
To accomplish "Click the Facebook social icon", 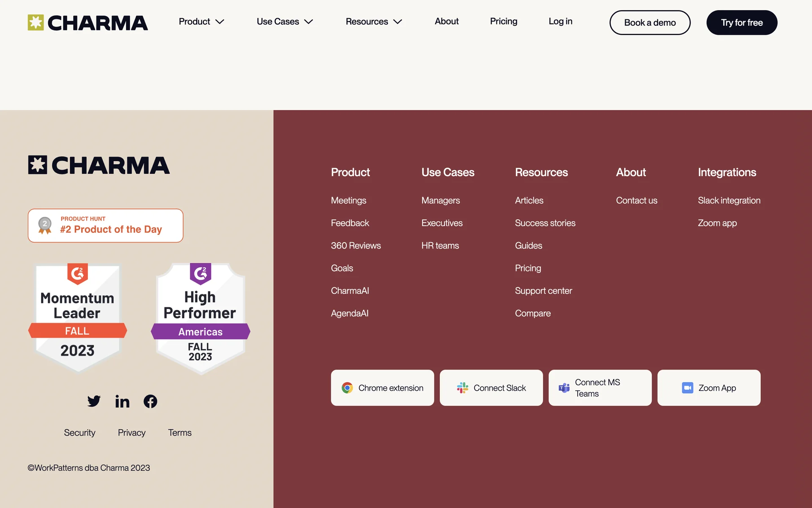I will click(x=150, y=401).
